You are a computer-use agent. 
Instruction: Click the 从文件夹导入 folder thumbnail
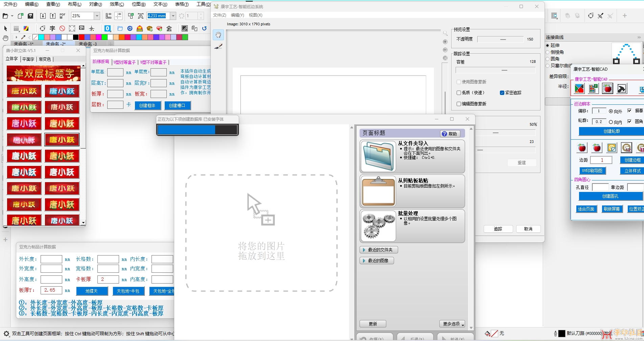pyautogui.click(x=378, y=157)
